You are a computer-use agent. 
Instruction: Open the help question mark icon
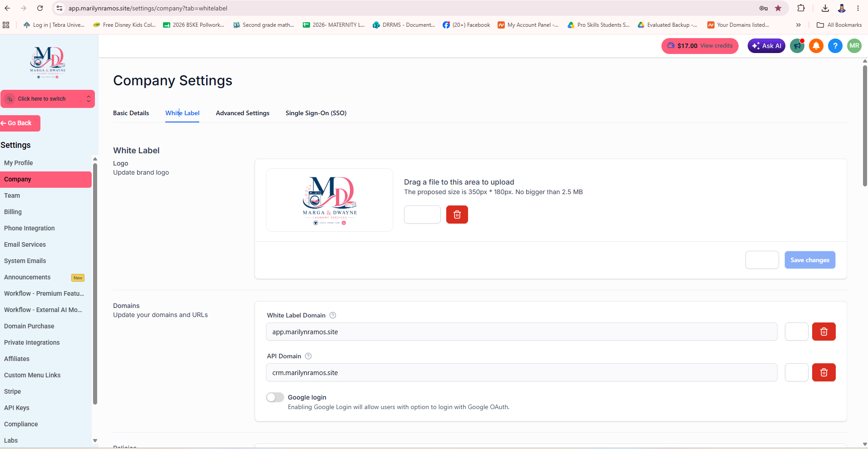(835, 46)
